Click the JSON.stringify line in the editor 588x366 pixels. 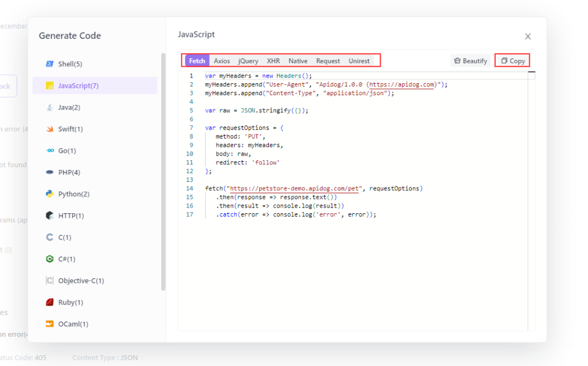click(x=256, y=111)
